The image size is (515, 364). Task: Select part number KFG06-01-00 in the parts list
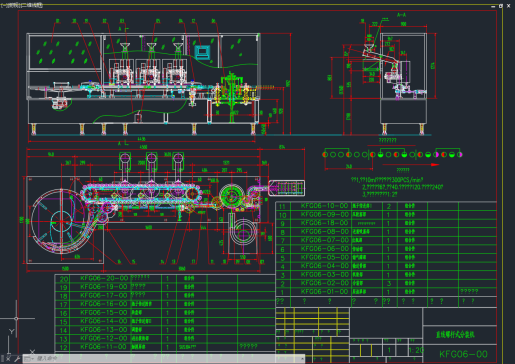(324, 292)
